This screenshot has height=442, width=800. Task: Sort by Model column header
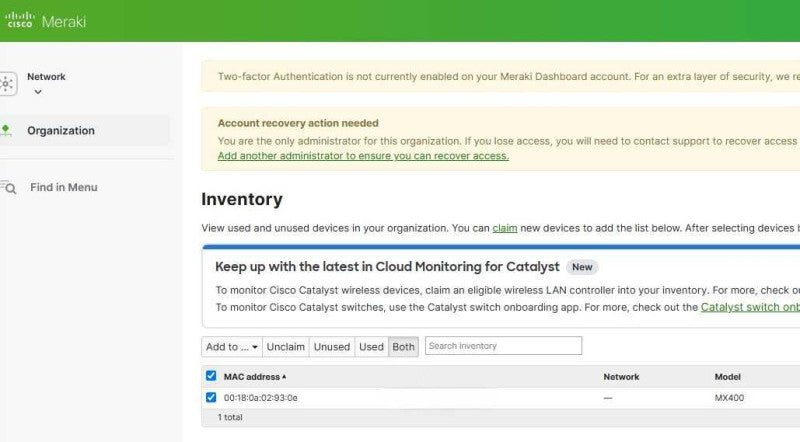[727, 377]
